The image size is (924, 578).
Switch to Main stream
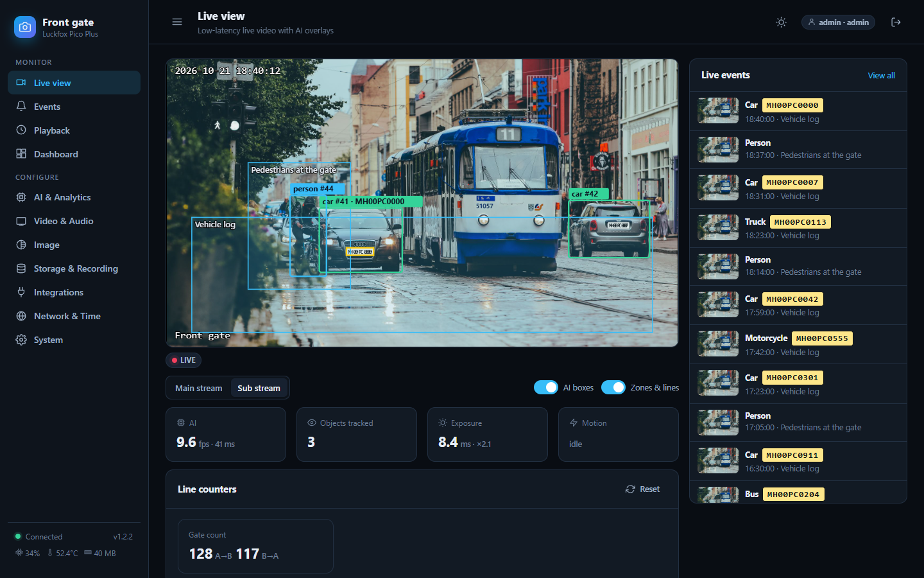[x=199, y=388]
